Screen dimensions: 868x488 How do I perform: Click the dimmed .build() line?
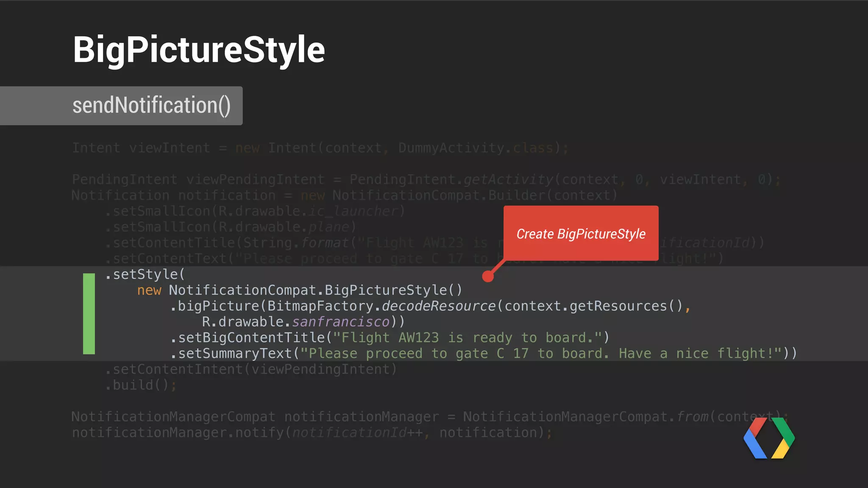(x=141, y=385)
